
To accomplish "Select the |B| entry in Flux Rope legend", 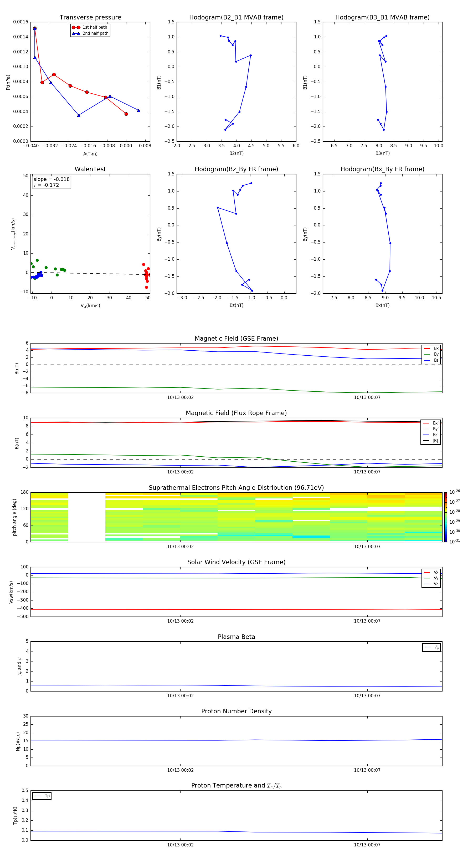I will (431, 441).
